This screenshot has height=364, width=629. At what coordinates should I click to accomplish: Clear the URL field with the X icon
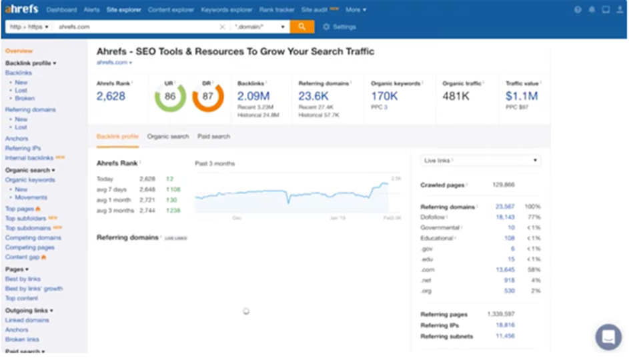[222, 27]
